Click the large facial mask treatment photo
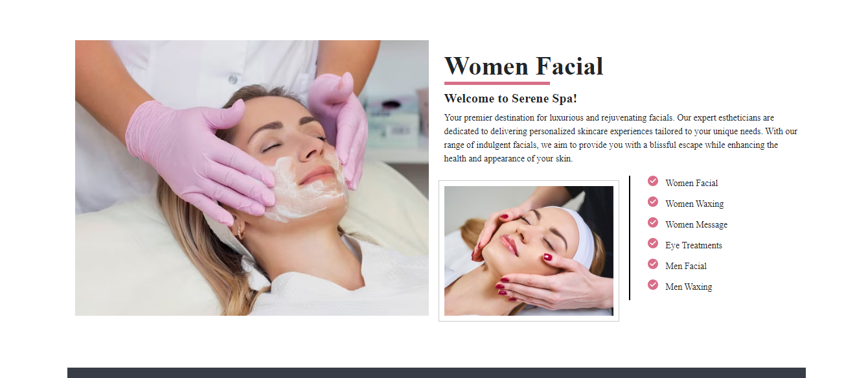Viewport: 868px width, 378px height. [252, 178]
